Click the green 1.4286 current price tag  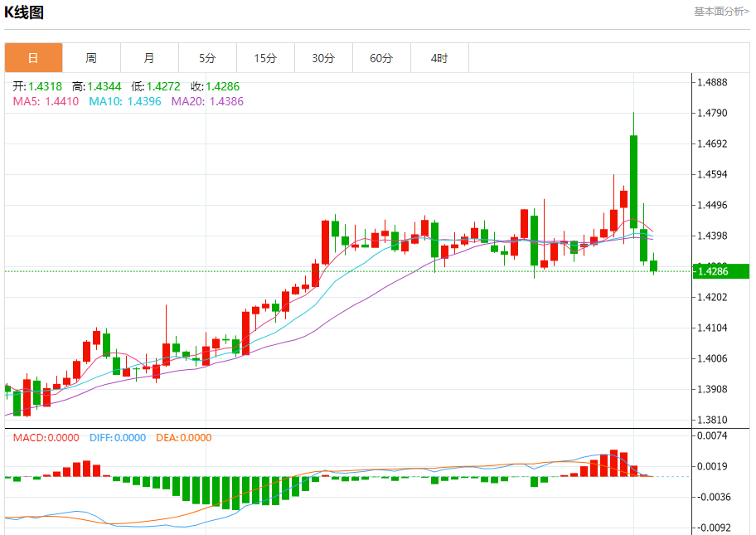coord(721,271)
